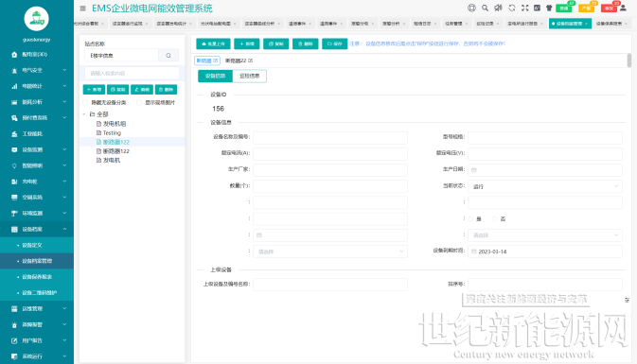Check the hide categories without devices checkbox
The width and height of the screenshot is (637, 364).
pos(85,103)
